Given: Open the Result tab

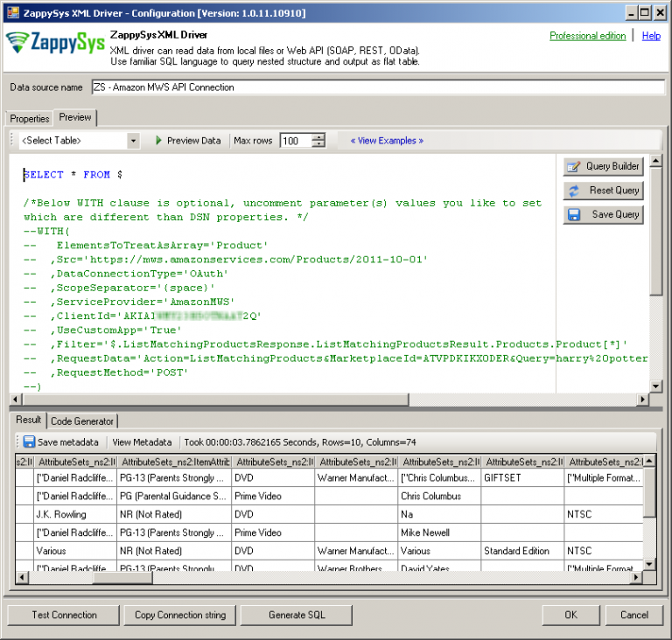Looking at the screenshot, I should pos(28,420).
